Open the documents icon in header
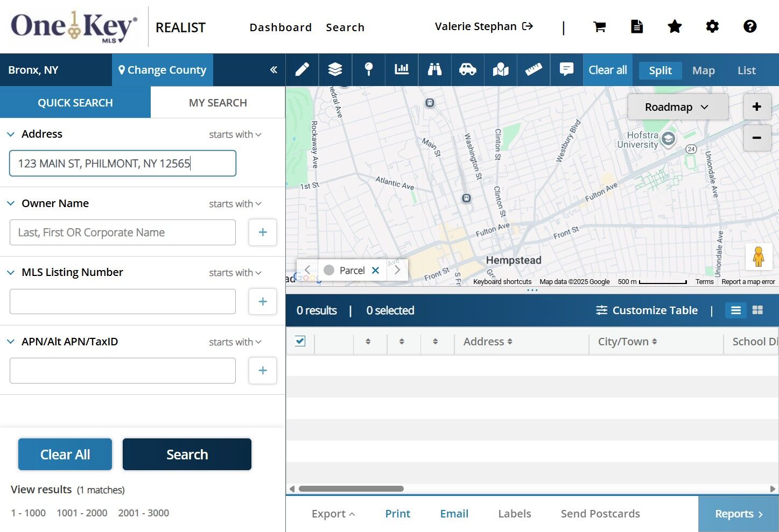The height and width of the screenshot is (532, 779). 637,26
